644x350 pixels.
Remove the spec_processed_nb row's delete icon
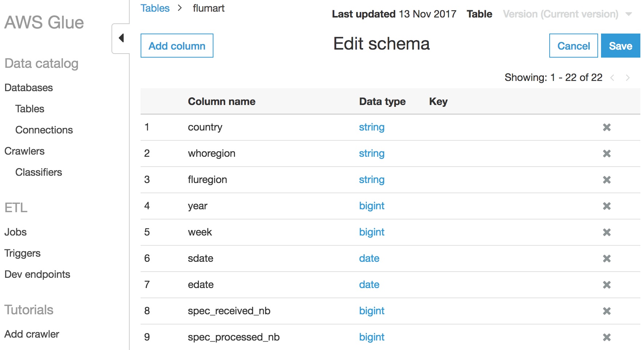tap(607, 337)
